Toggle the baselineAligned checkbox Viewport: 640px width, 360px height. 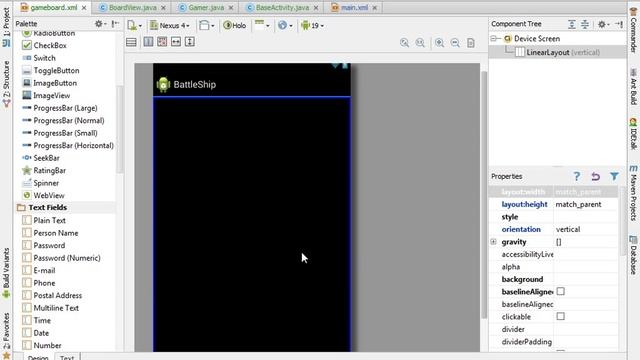[x=560, y=291]
